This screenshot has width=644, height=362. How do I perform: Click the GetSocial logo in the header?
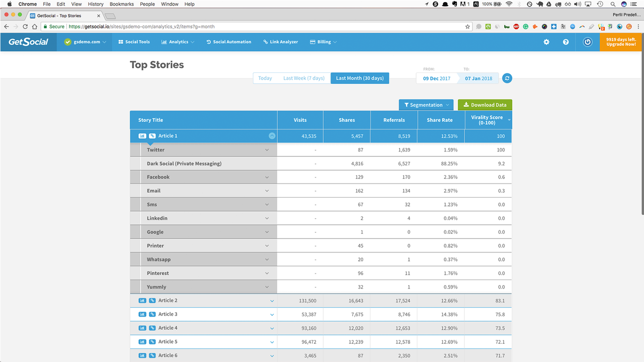28,42
